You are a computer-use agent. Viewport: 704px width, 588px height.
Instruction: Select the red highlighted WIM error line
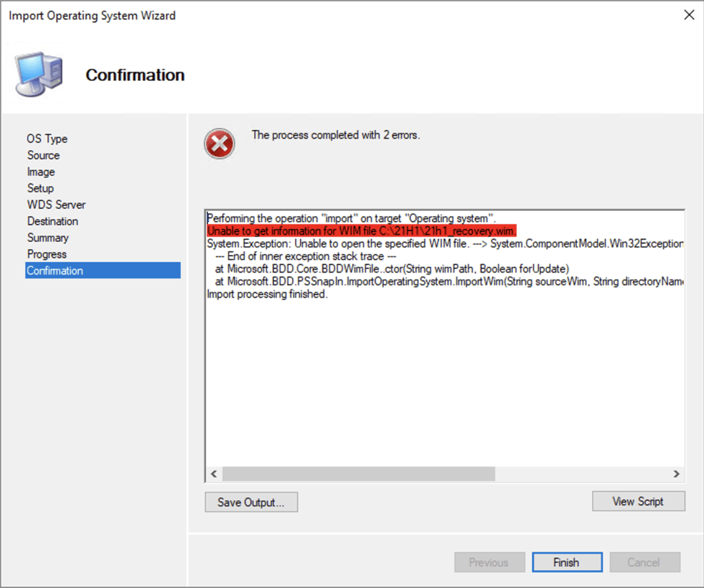pos(361,230)
